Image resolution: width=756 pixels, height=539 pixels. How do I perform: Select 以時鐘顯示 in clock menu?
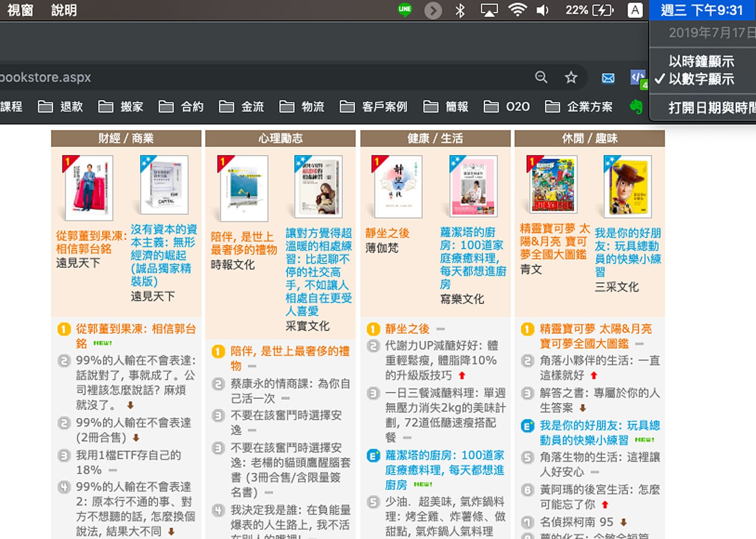[702, 61]
